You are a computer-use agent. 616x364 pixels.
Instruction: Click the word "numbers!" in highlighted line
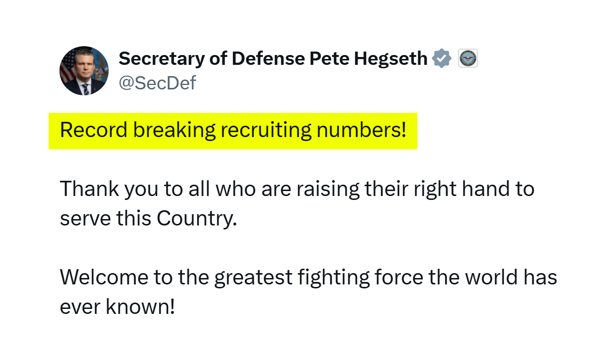(x=361, y=131)
